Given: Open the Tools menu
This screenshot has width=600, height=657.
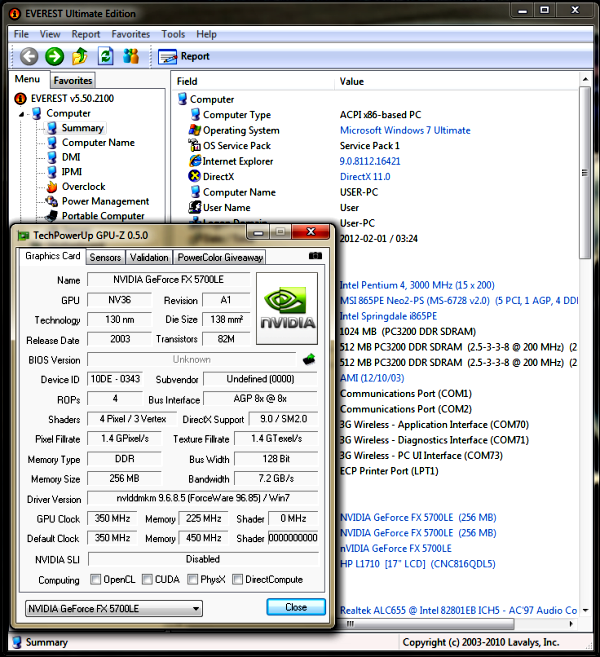Looking at the screenshot, I should 173,34.
